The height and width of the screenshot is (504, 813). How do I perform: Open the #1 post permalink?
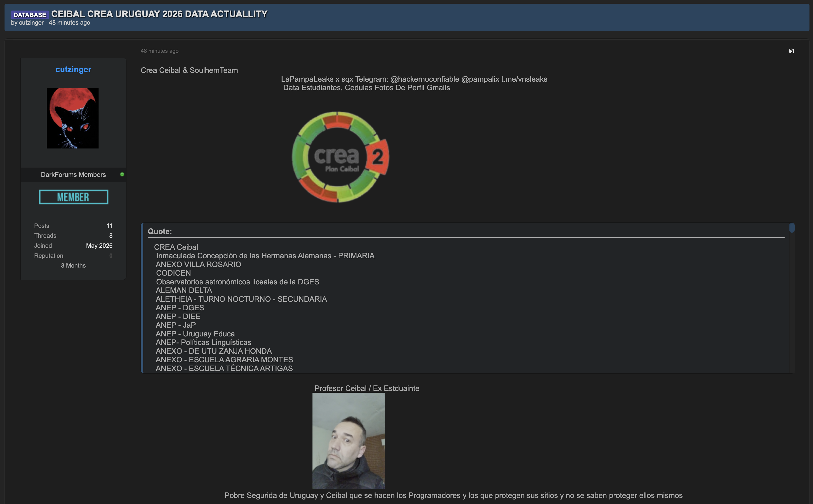coord(791,51)
